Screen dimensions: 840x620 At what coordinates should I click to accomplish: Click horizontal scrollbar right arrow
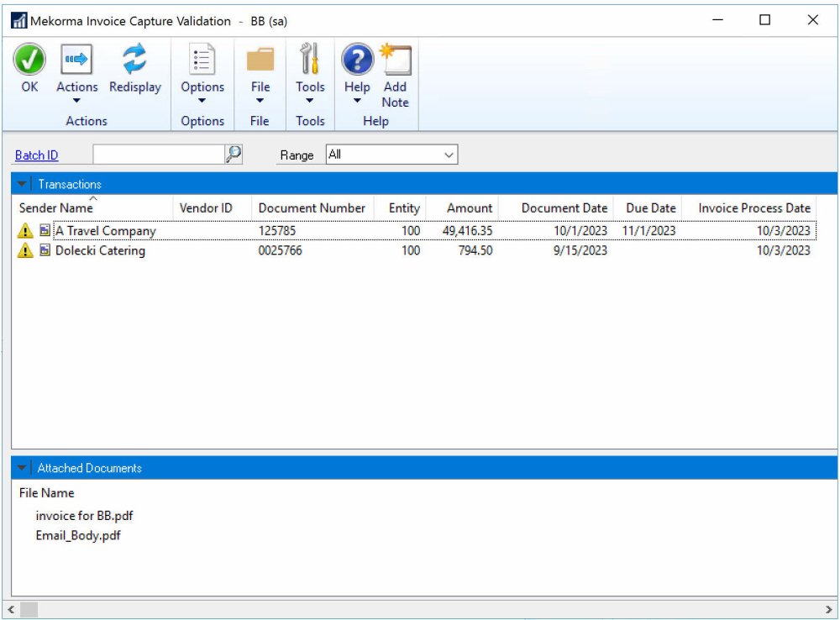coord(829,609)
